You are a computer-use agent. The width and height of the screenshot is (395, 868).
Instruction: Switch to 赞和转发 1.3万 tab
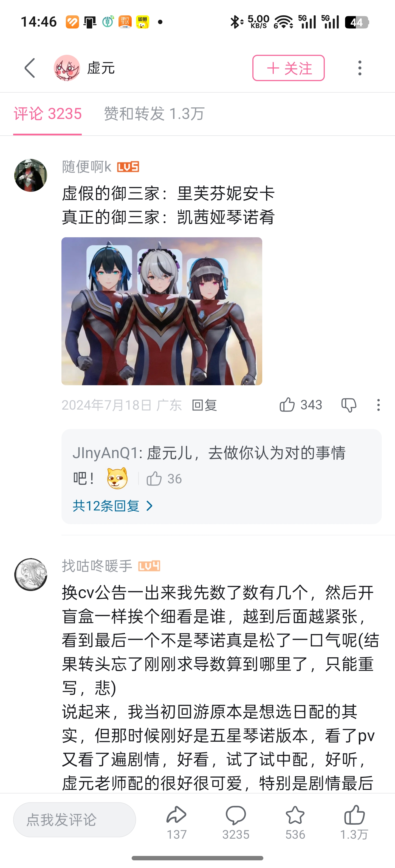pyautogui.click(x=154, y=113)
